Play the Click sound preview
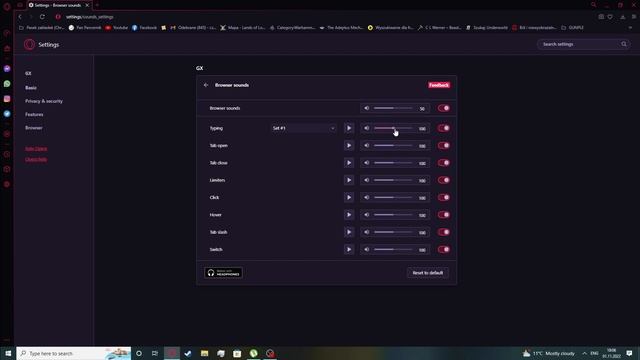The width and height of the screenshot is (640, 360). click(x=349, y=198)
